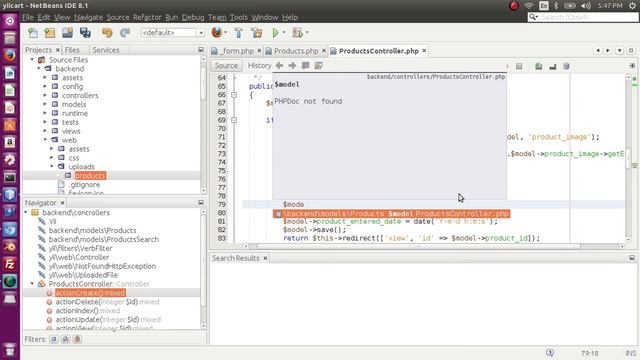This screenshot has height=360, width=640.
Task: Close the Search Results panel tab
Action: pos(265,258)
